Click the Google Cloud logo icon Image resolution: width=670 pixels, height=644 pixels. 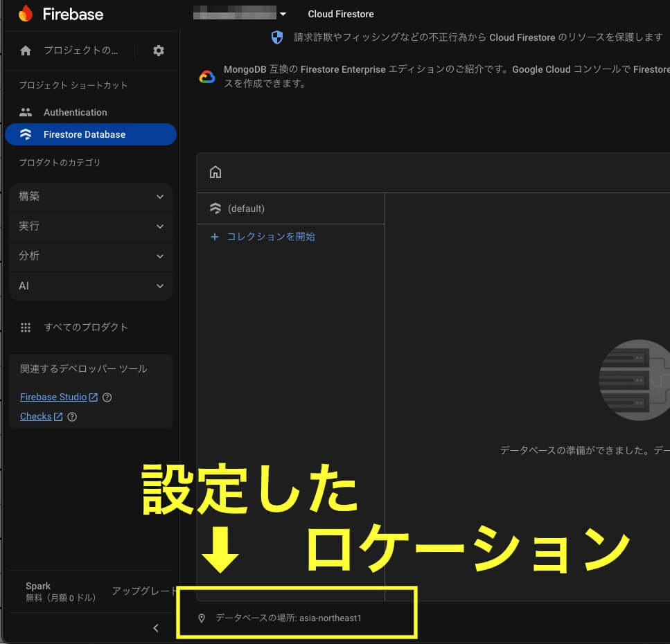(207, 77)
